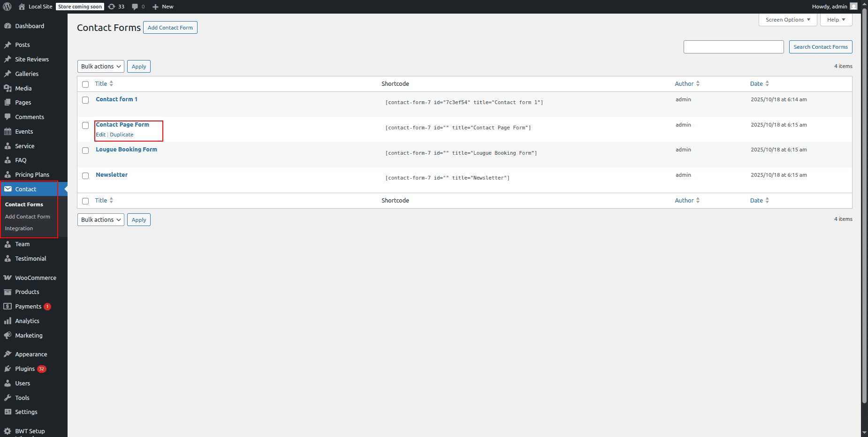The image size is (868, 437).
Task: Click the Tools wrench icon
Action: click(8, 398)
